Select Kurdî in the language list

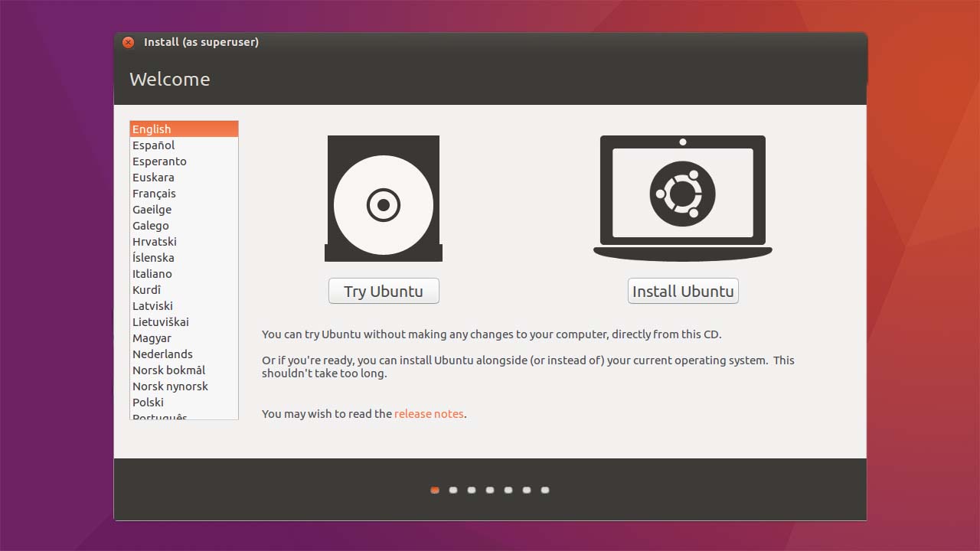point(185,289)
